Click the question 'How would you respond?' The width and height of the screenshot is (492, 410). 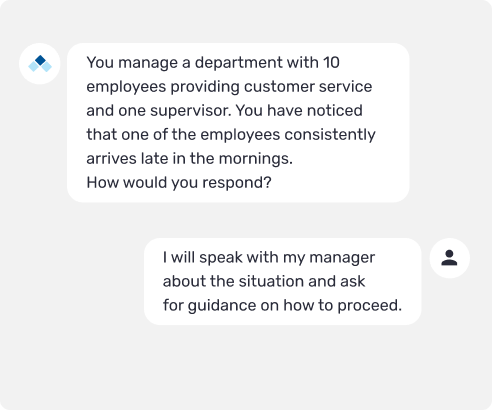[179, 183]
